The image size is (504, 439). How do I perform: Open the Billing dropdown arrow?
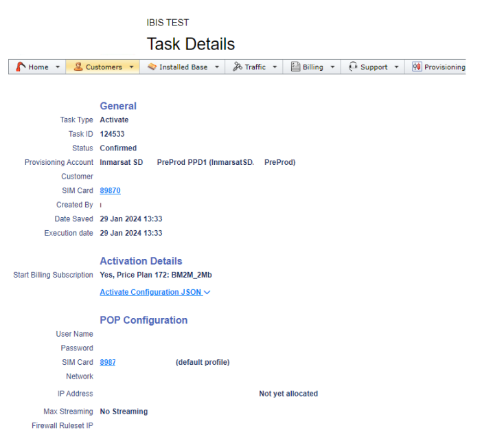click(x=332, y=67)
